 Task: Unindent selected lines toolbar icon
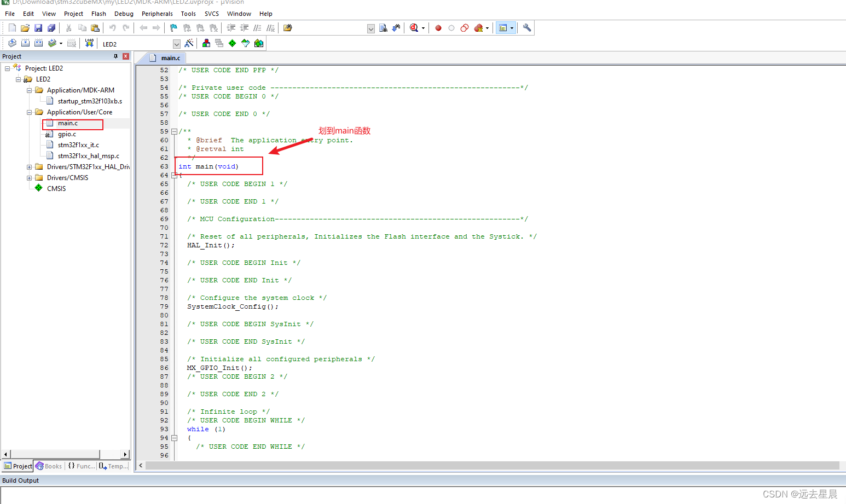click(244, 28)
